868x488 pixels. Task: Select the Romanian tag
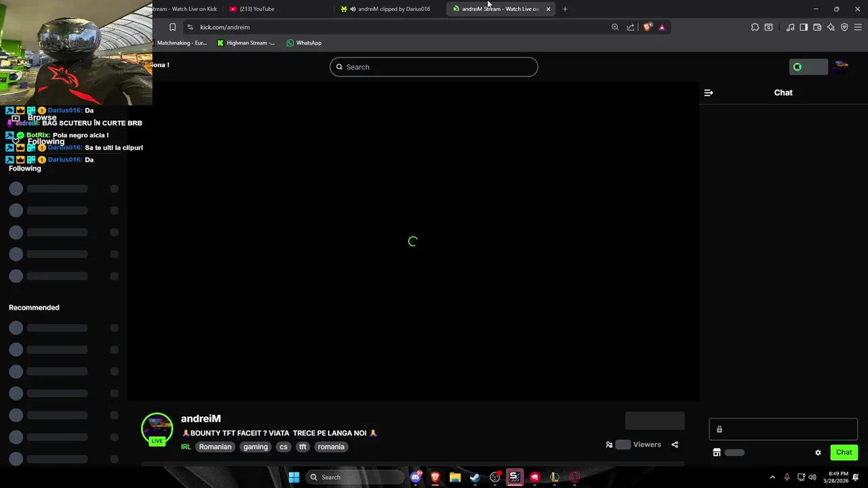click(x=215, y=447)
